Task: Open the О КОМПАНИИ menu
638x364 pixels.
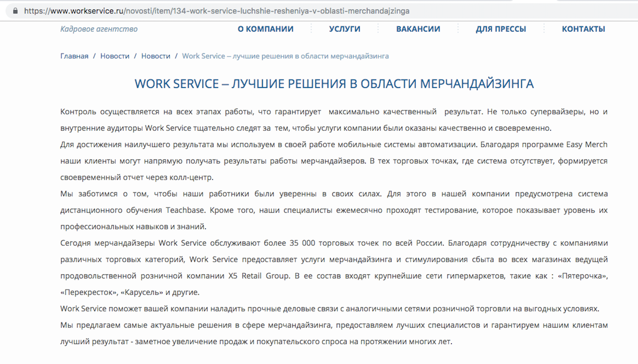Action: click(x=265, y=29)
